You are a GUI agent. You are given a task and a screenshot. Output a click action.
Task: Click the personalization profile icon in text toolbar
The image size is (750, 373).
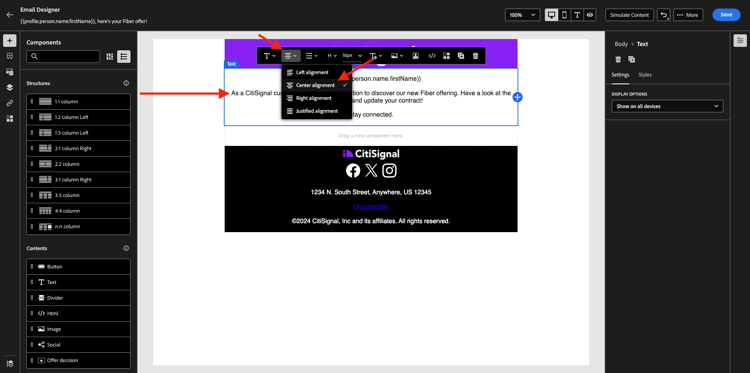coord(416,56)
